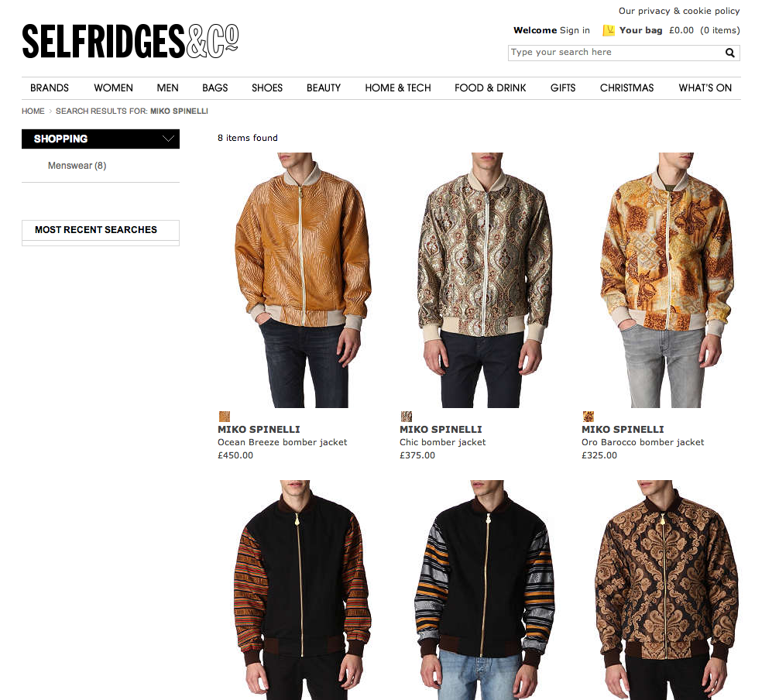
Task: Expand the Most Recent Searches panel
Action: click(x=101, y=230)
